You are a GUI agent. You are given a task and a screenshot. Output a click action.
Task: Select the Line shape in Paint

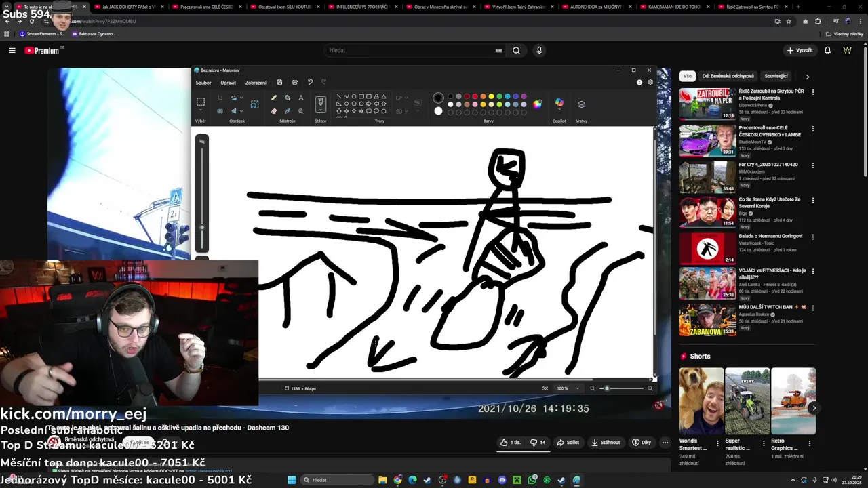click(339, 97)
